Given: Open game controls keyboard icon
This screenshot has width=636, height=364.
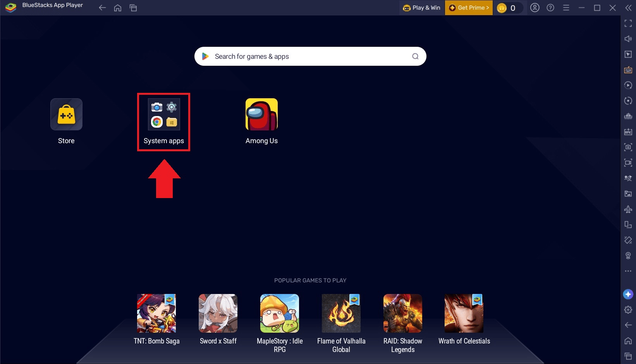Looking at the screenshot, I should coord(628,70).
